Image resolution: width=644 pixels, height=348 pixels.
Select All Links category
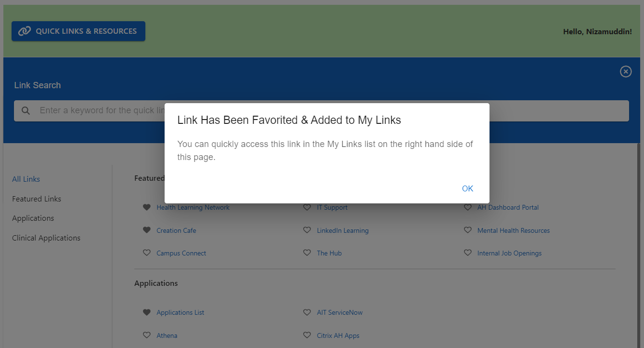pyautogui.click(x=26, y=179)
